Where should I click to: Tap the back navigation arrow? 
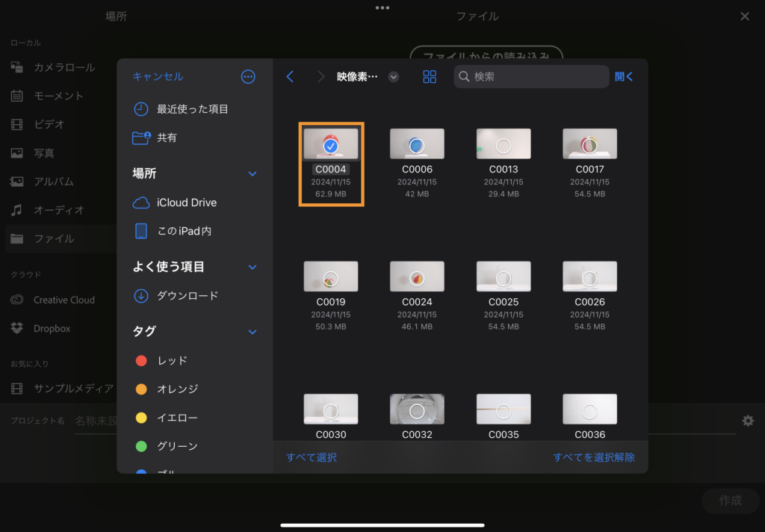(291, 77)
